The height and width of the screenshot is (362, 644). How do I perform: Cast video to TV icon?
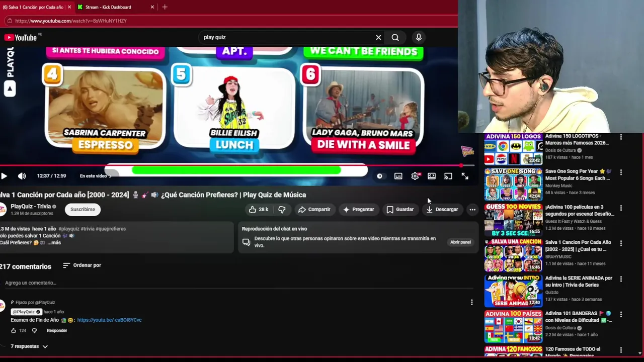[x=448, y=176]
